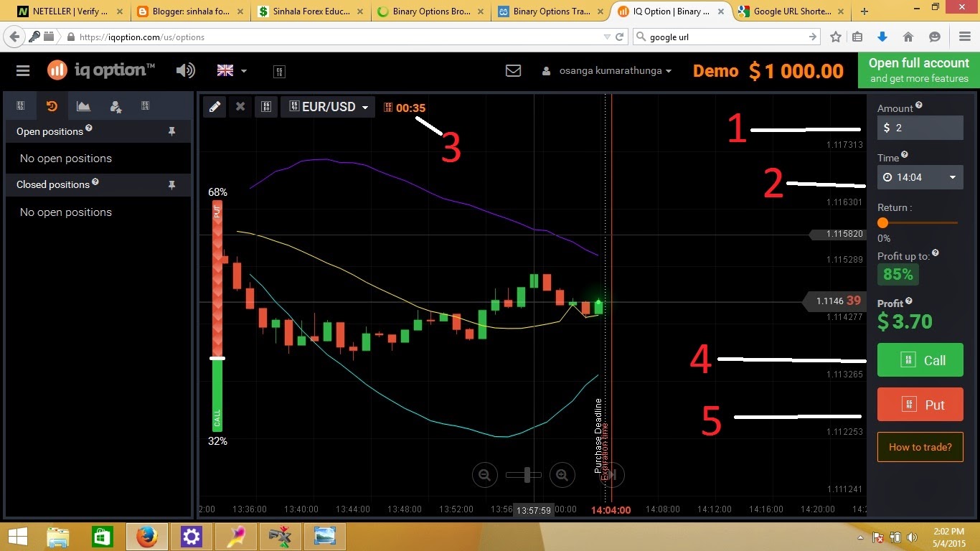980x551 pixels.
Task: Open the Firefox hamburger menu
Action: pos(965,37)
